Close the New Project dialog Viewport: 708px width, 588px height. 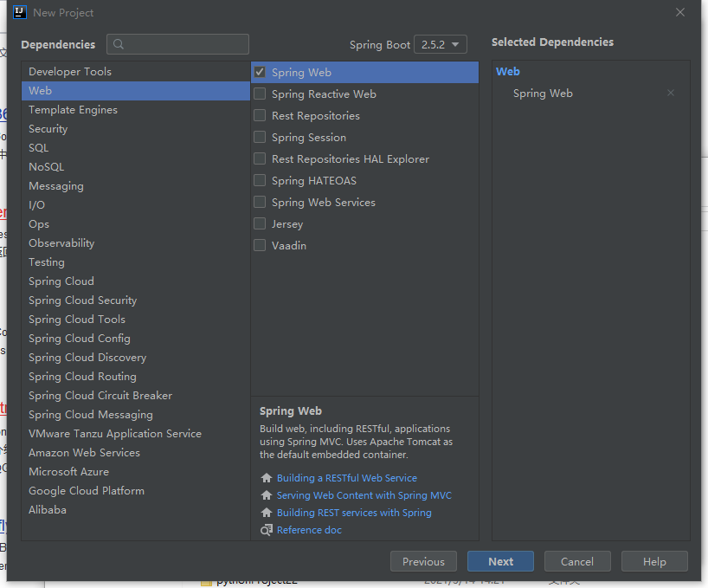click(x=680, y=12)
